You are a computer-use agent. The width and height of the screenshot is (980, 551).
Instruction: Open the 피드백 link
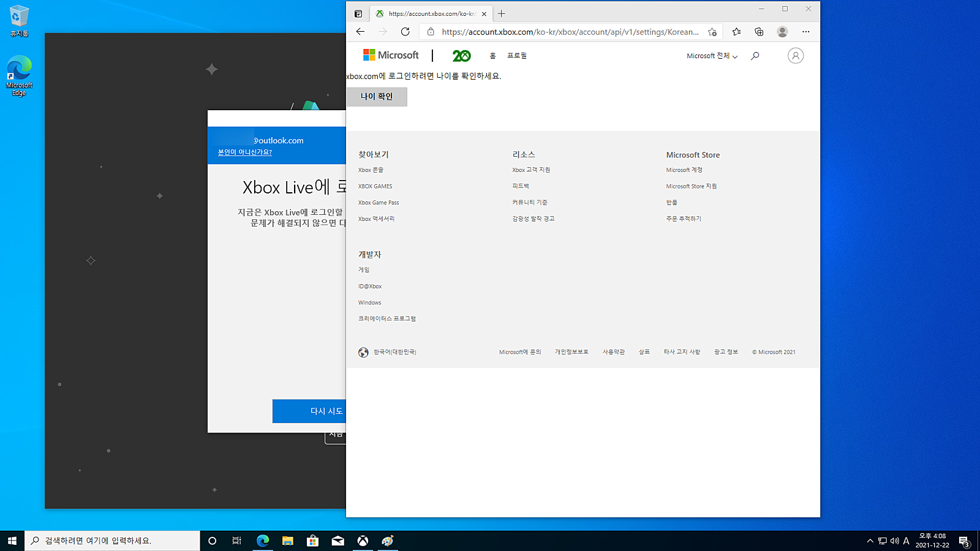tap(521, 186)
